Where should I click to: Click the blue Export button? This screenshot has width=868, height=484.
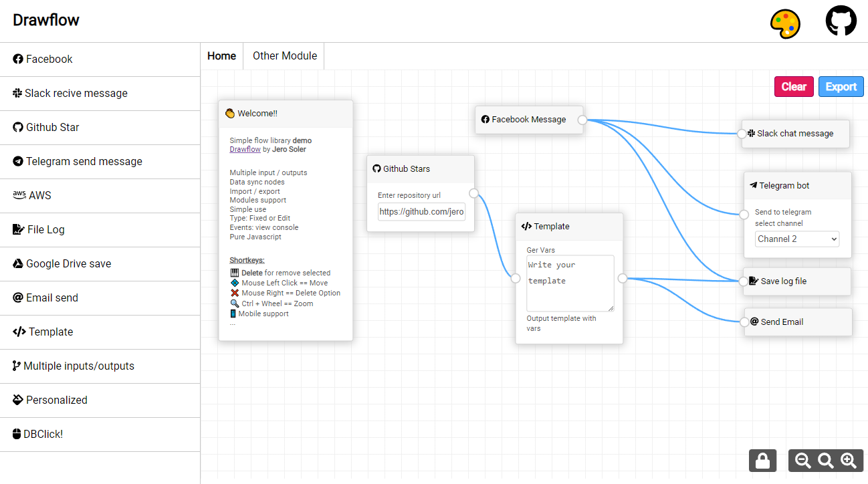coord(841,86)
